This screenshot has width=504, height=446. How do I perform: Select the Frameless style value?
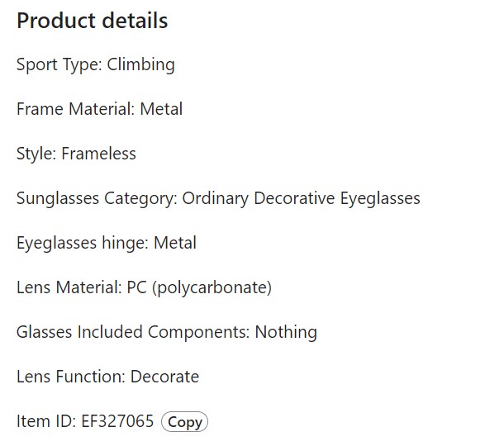pyautogui.click(x=98, y=154)
